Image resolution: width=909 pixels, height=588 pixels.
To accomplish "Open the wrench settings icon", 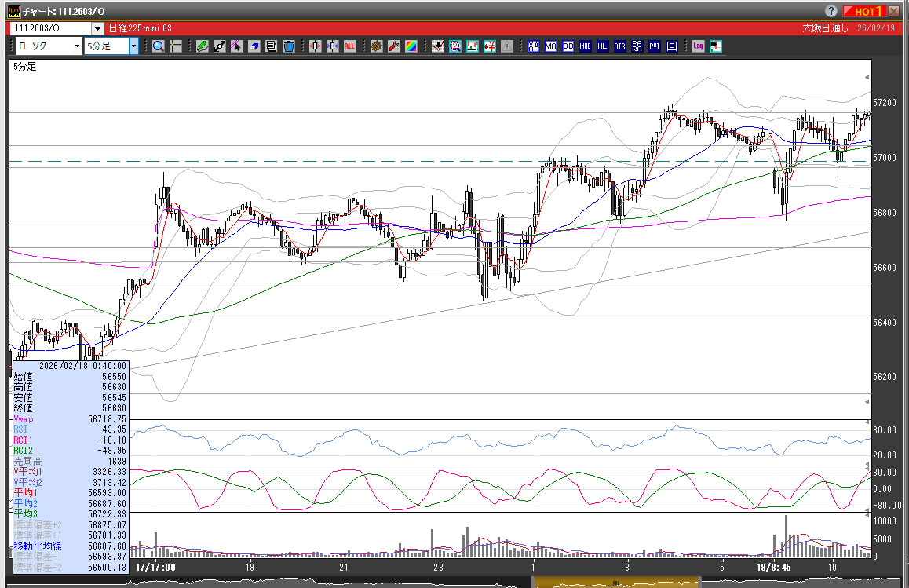I will (x=393, y=46).
